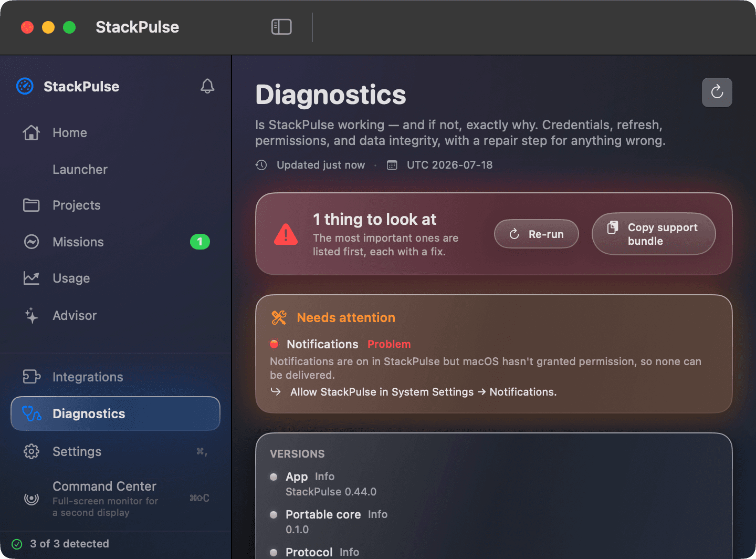Click the copy icon in Copy support bundle
This screenshot has height=559, width=756.
click(x=613, y=227)
